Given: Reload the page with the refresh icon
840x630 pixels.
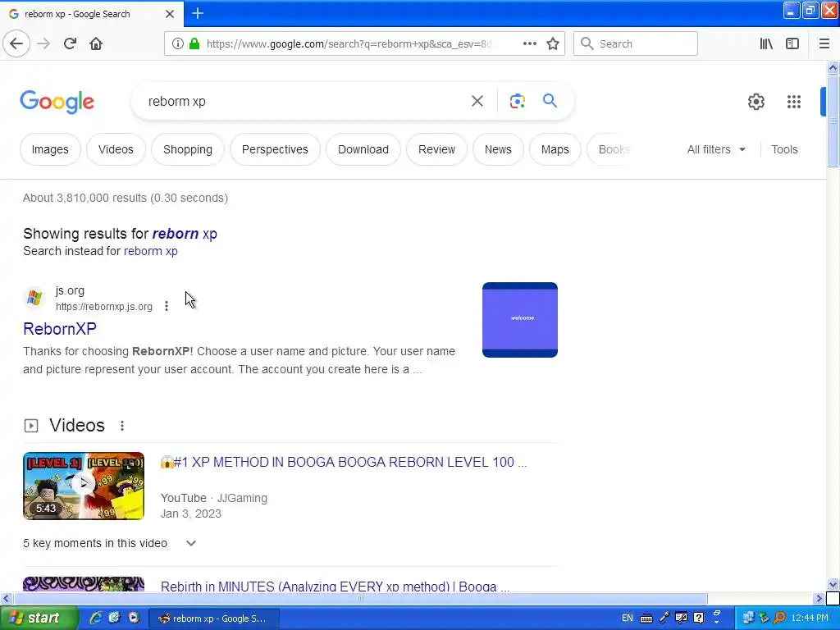Looking at the screenshot, I should pyautogui.click(x=70, y=43).
